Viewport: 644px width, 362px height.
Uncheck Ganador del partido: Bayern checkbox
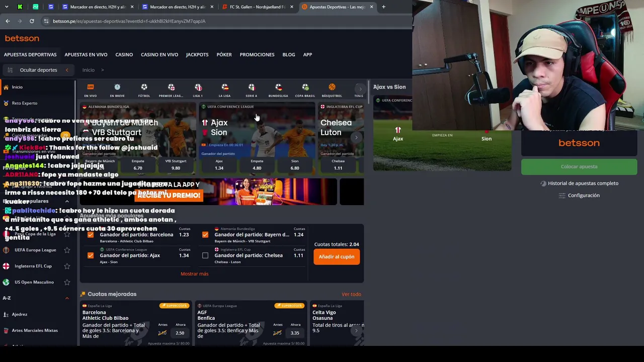click(x=205, y=235)
